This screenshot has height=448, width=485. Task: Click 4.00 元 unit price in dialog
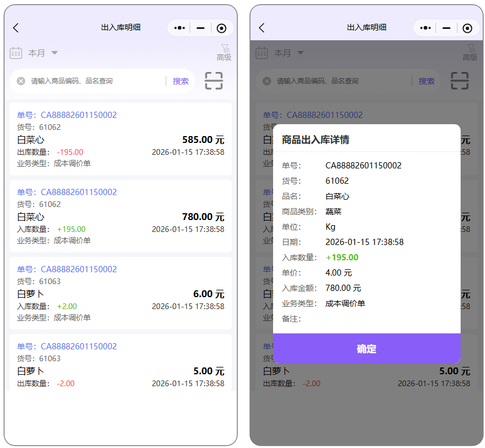(339, 273)
